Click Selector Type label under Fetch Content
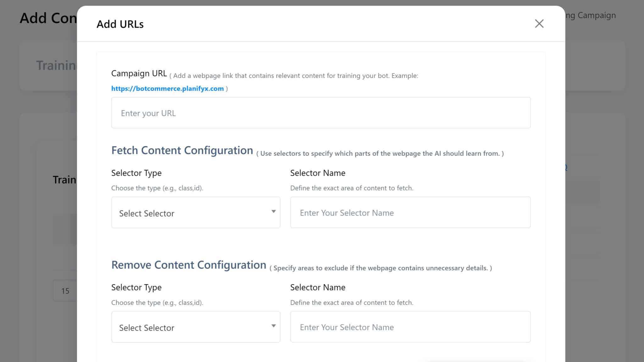Viewport: 644px width, 362px height. coord(136,173)
